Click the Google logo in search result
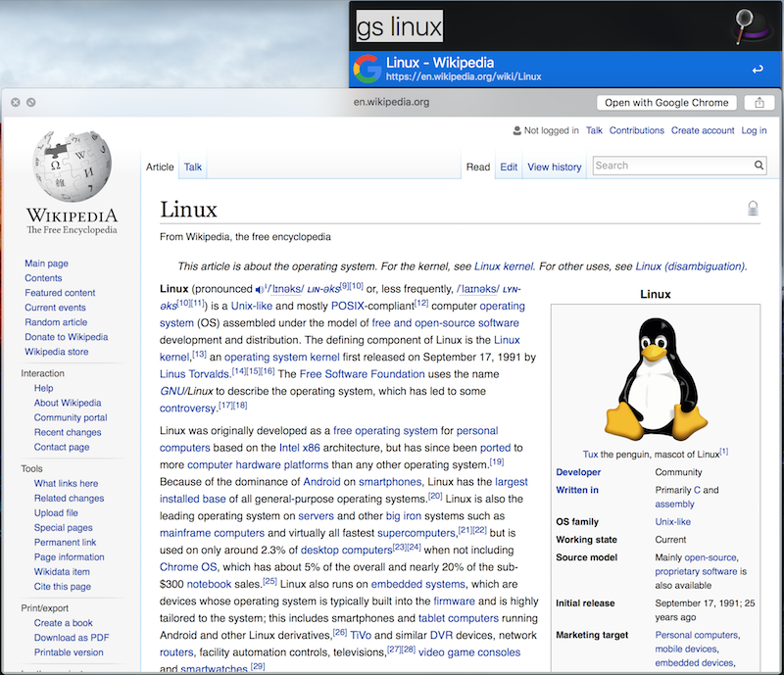This screenshot has height=675, width=784. pos(367,69)
